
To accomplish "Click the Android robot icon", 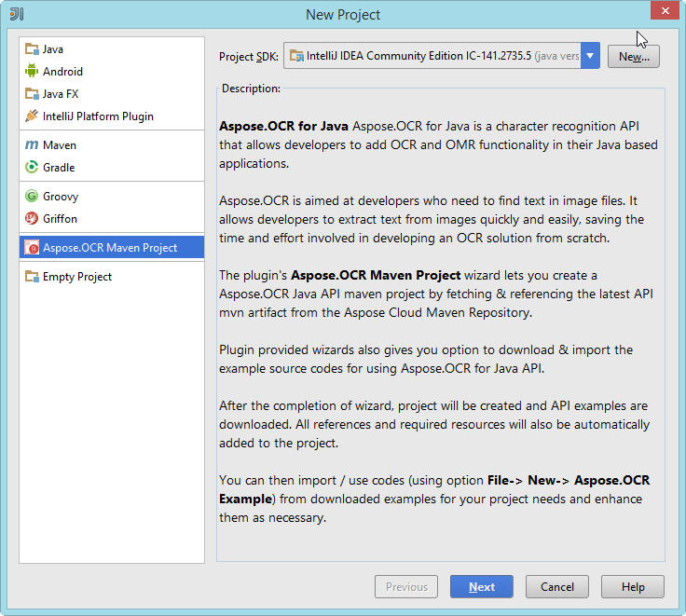I will [x=32, y=72].
